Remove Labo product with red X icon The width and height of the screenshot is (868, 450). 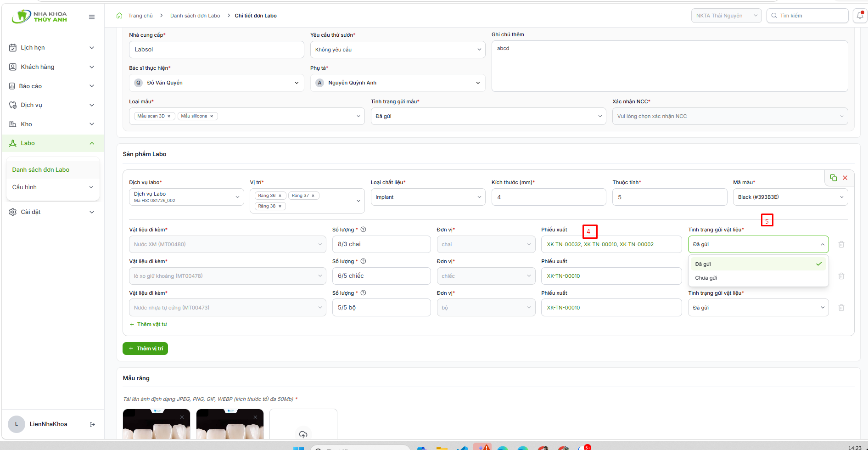(845, 178)
